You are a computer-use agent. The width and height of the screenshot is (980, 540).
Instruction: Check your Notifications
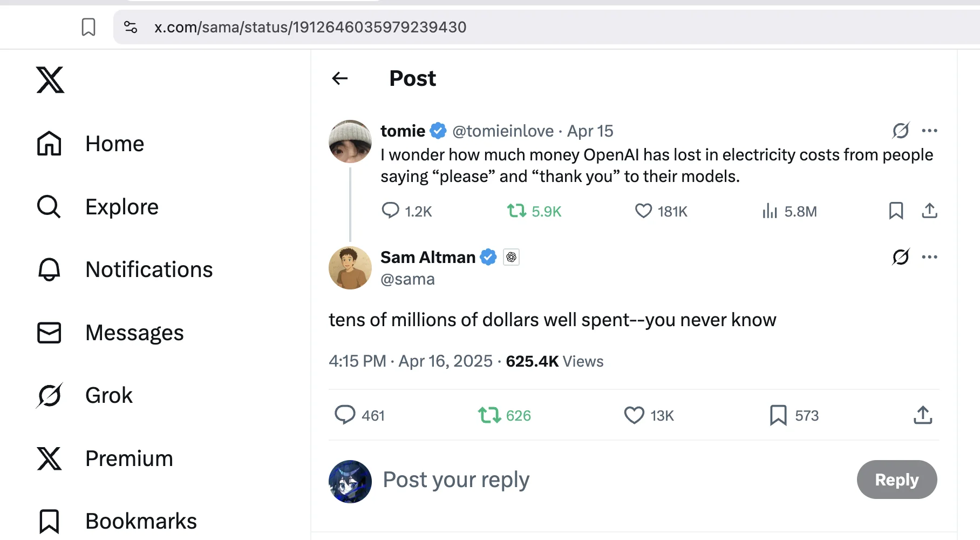point(148,269)
